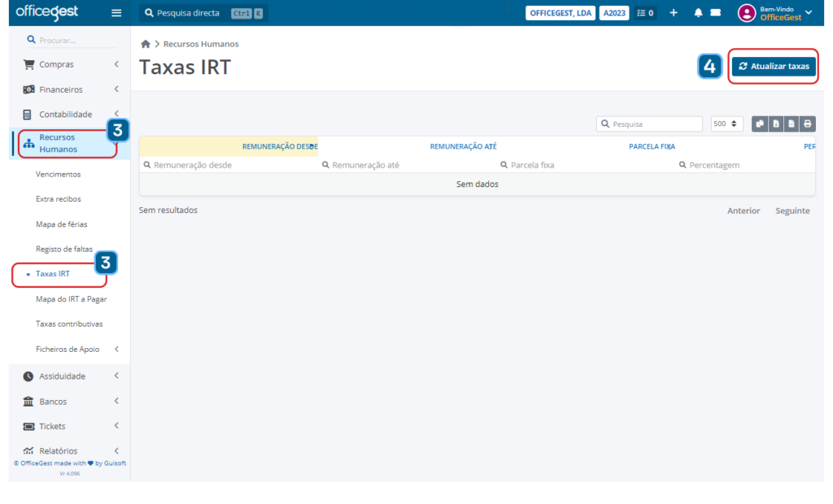Click the officegest logo
Image resolution: width=833 pixels, height=504 pixels.
46,11
